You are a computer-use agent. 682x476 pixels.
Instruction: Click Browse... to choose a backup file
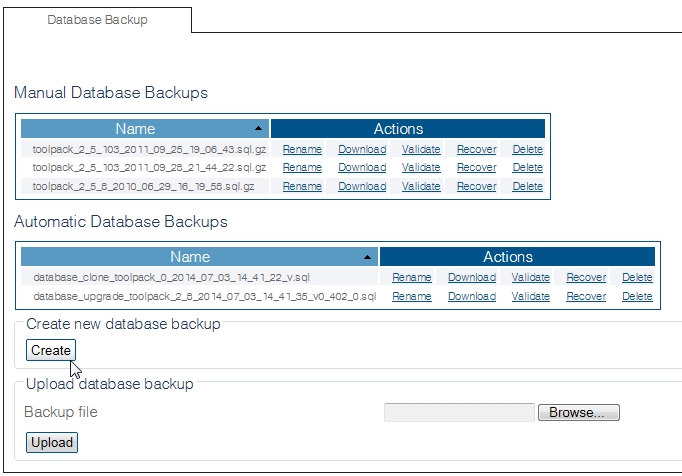coord(578,413)
